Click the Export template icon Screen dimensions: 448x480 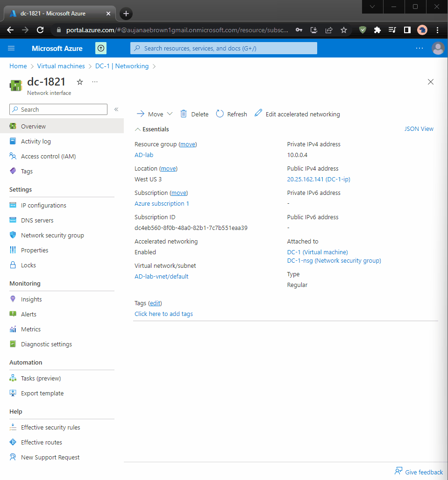tap(13, 393)
